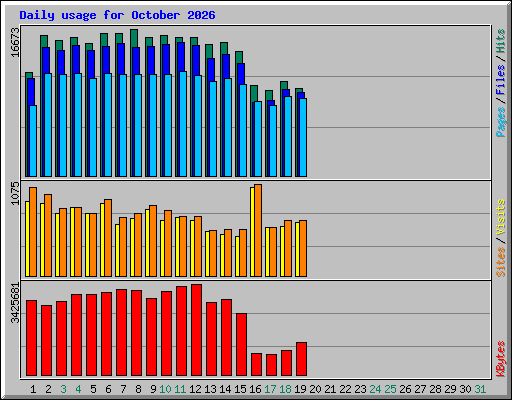Click day 28 on the date axis
Viewport: 512px width, 400px height.
435,389
